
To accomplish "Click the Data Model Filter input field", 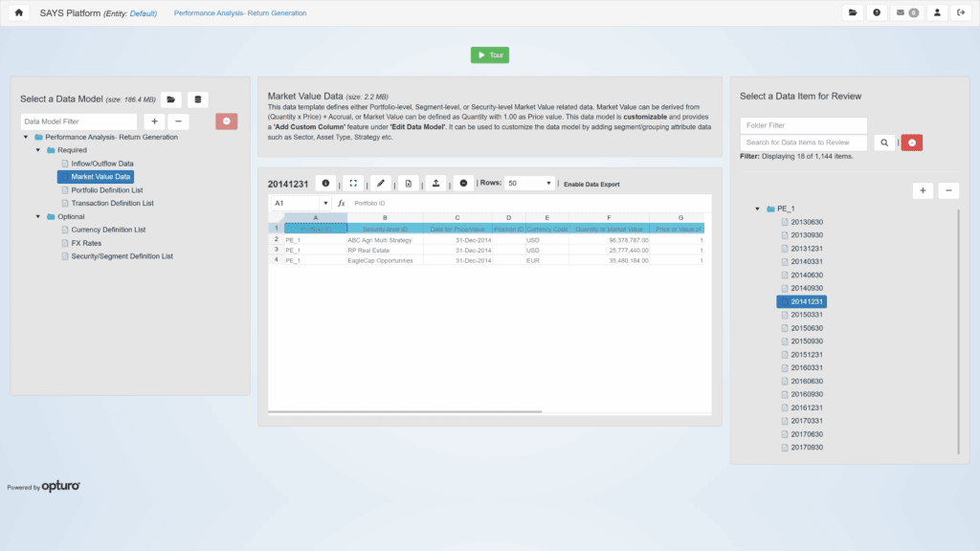I will 79,121.
